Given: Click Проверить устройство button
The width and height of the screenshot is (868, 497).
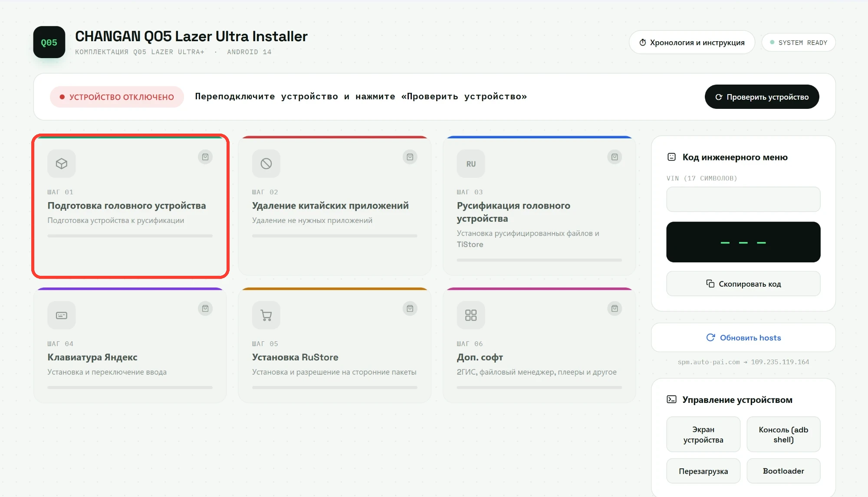Looking at the screenshot, I should pyautogui.click(x=762, y=97).
